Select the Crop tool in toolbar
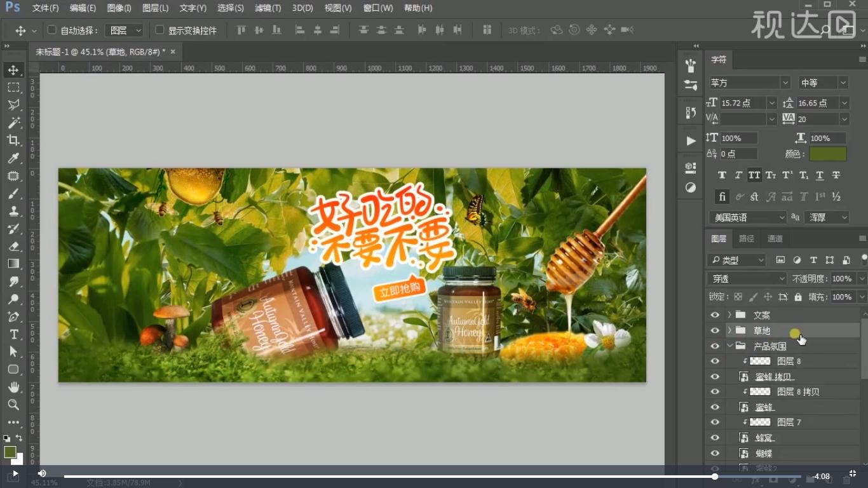This screenshot has height=488, width=868. tap(13, 140)
